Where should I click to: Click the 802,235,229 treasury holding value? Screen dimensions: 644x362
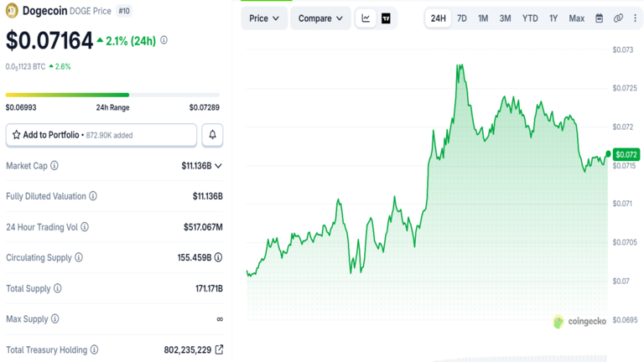188,349
